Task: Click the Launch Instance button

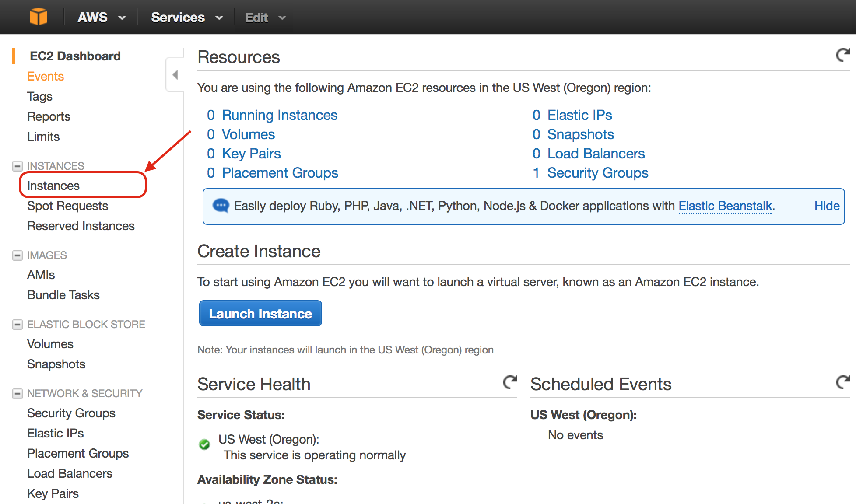Action: pos(260,314)
